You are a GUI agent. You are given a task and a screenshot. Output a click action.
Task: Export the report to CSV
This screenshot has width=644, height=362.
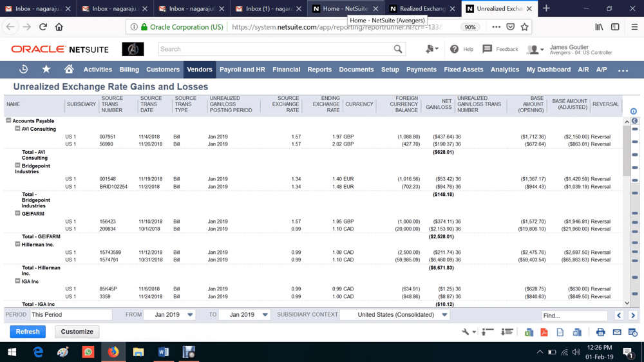pos(560,332)
